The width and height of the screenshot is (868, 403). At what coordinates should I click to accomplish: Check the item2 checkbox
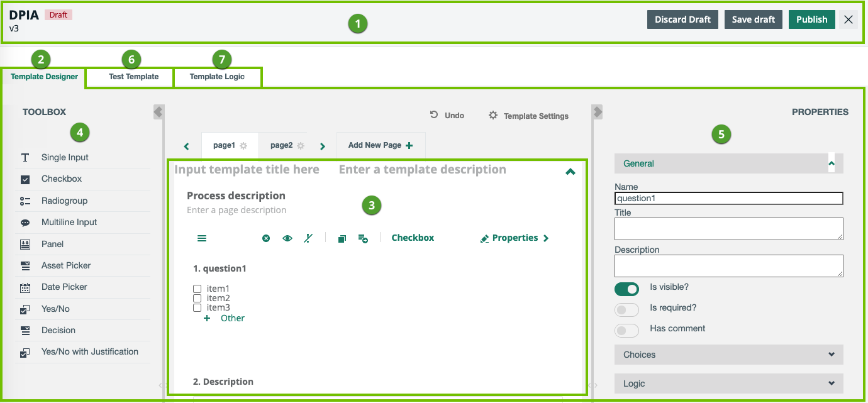coord(197,298)
